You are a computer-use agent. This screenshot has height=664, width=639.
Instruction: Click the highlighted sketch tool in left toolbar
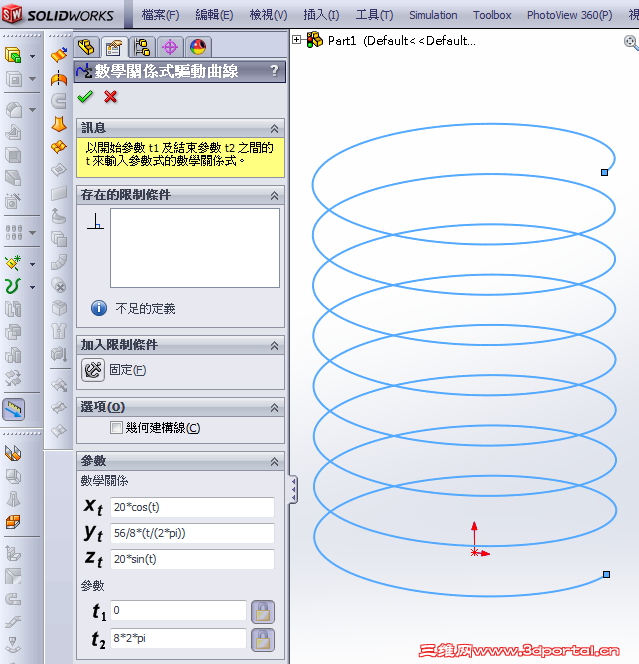click(x=14, y=409)
